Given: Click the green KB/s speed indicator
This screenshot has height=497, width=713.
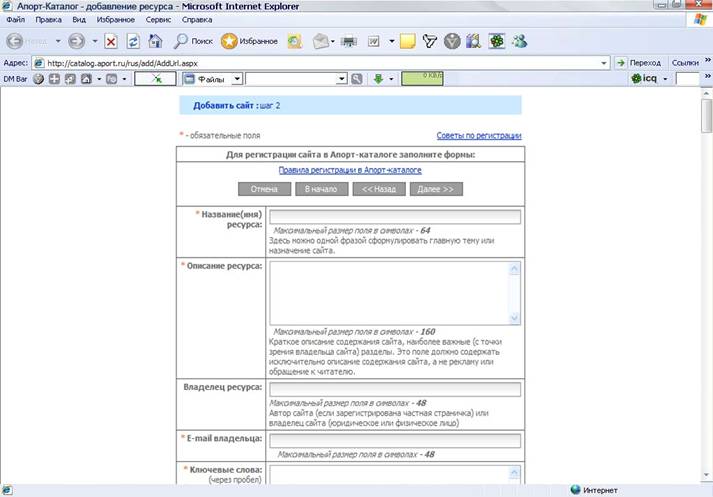Looking at the screenshot, I should point(422,79).
